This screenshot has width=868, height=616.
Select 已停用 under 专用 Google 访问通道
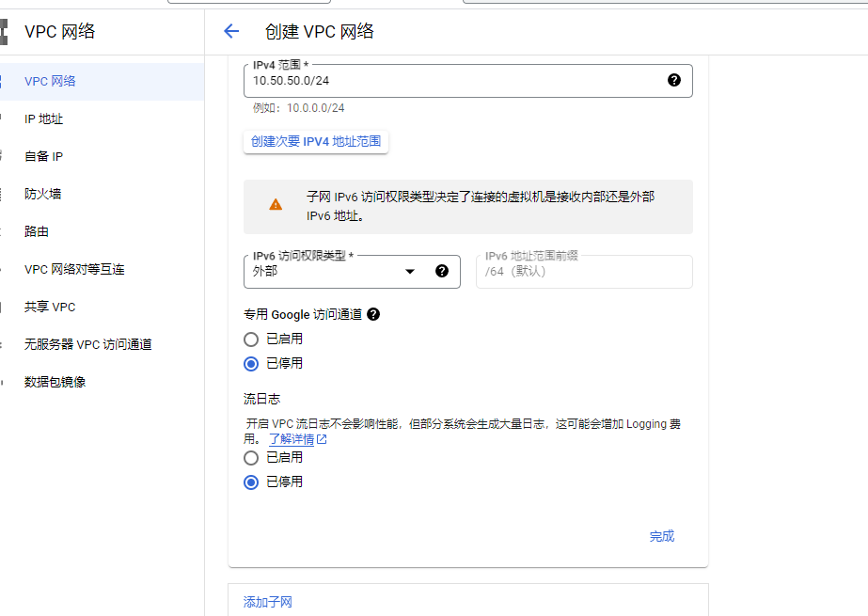pos(251,364)
